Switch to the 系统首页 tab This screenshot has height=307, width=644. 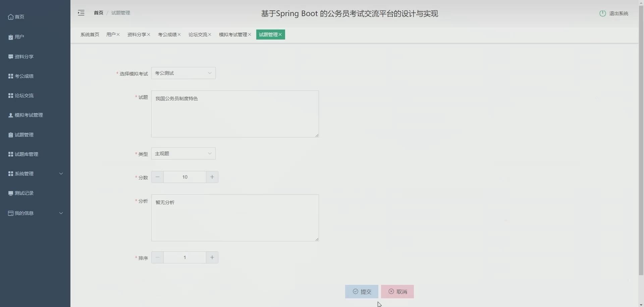point(90,34)
